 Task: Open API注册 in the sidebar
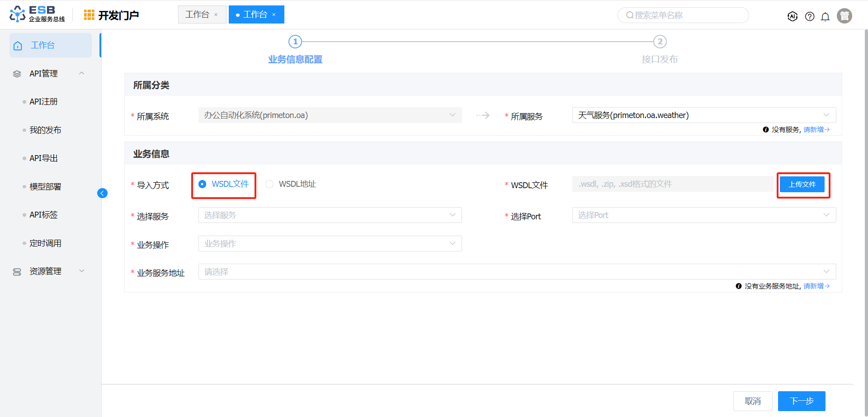[x=43, y=102]
